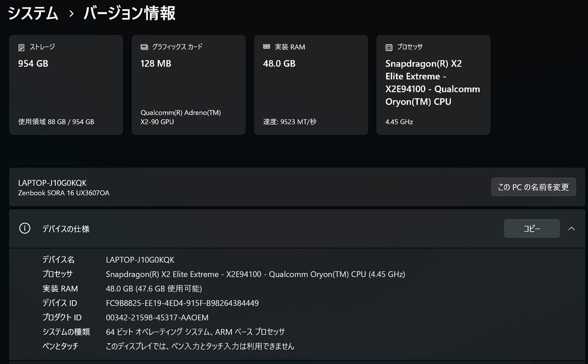The width and height of the screenshot is (588, 364).
Task: Click the info icon beside デバイスの仕様
Action: point(24,228)
